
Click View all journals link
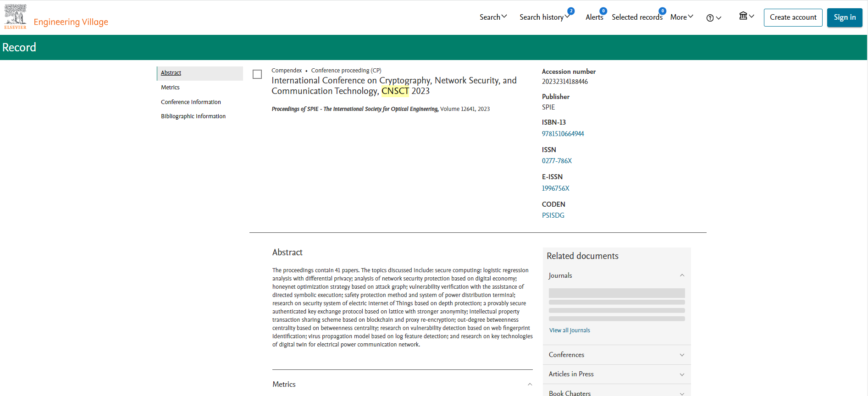(x=569, y=330)
